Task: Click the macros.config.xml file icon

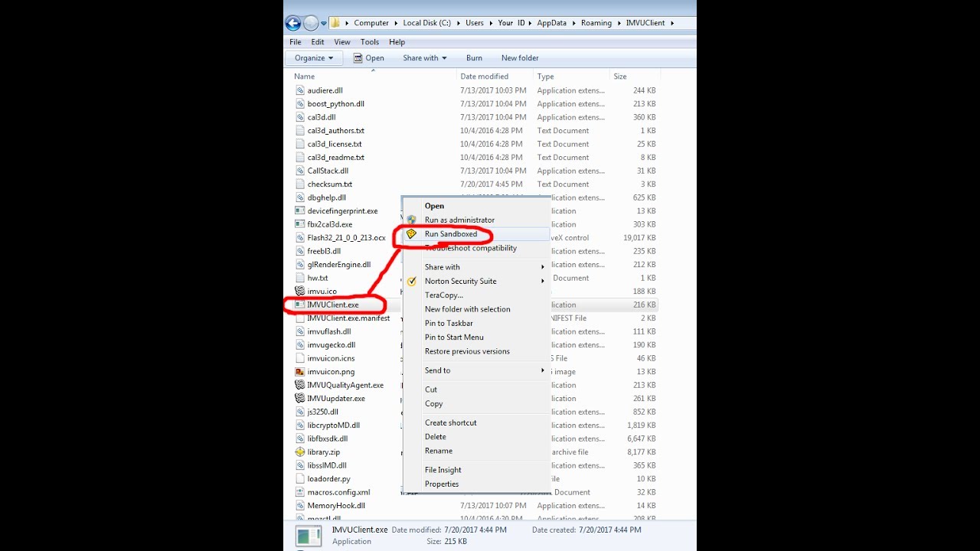Action: click(x=300, y=492)
